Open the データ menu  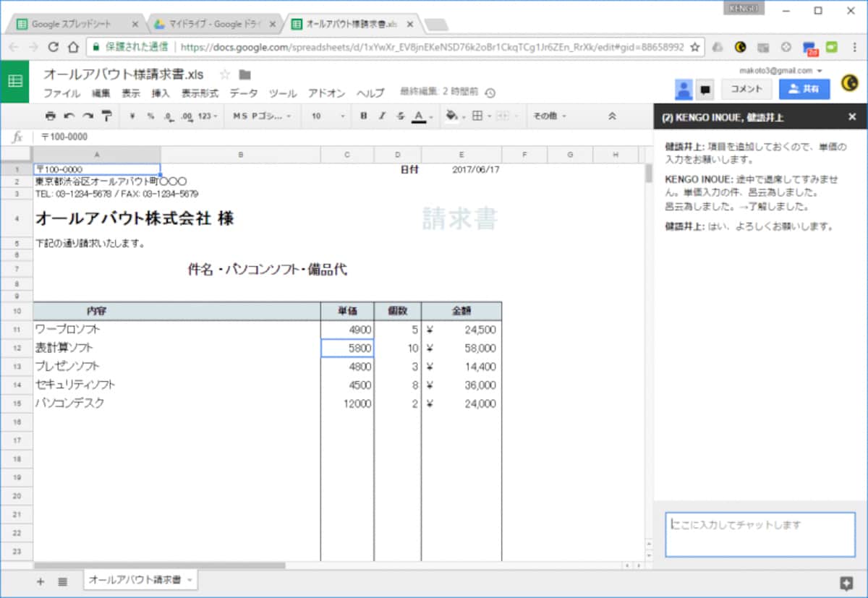244,93
